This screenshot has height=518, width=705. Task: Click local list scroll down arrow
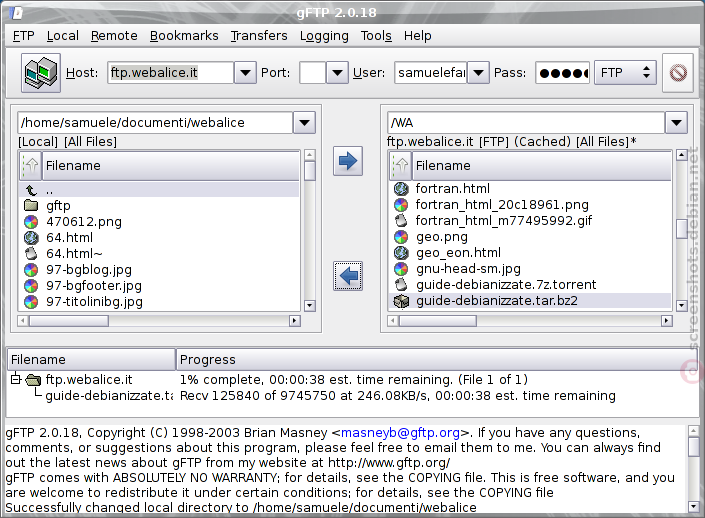[x=309, y=306]
